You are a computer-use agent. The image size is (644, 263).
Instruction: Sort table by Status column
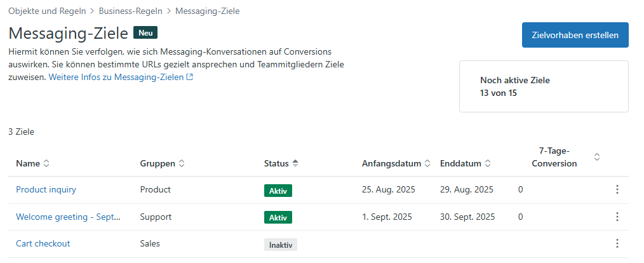click(281, 164)
